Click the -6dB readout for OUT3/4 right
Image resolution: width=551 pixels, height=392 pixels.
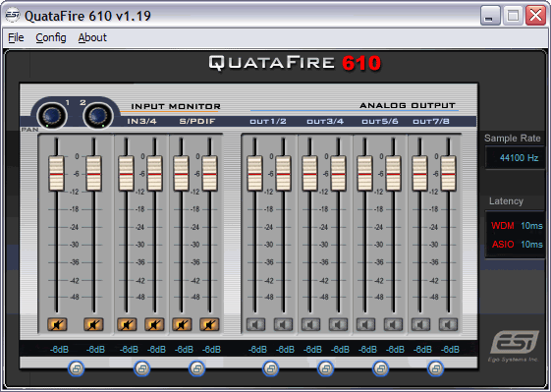coord(340,350)
